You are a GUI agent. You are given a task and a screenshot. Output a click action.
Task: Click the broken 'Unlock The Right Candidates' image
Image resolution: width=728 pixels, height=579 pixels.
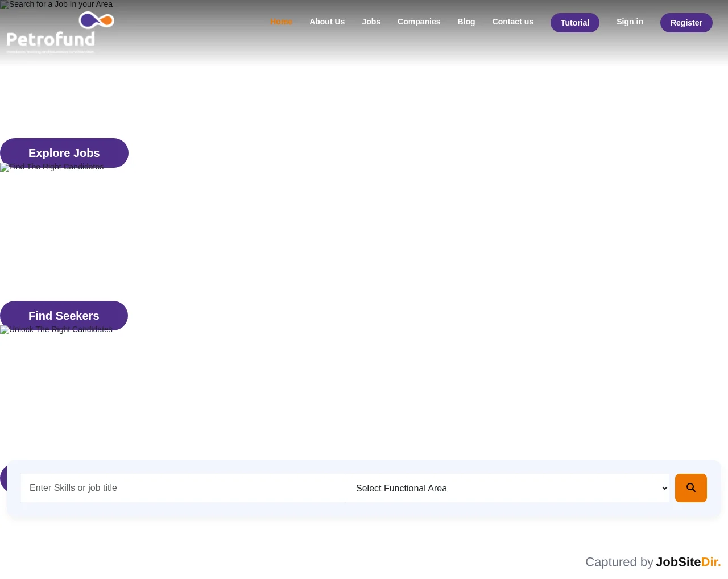pyautogui.click(x=56, y=330)
